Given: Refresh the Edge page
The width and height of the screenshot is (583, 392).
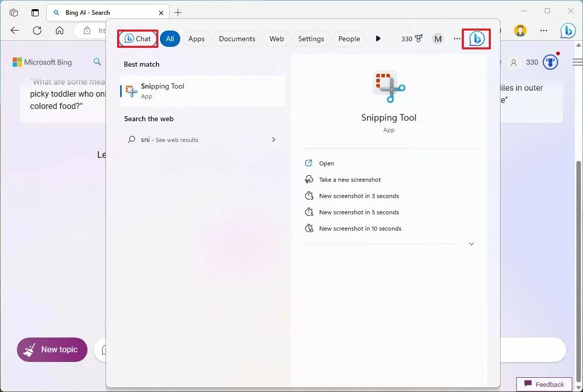Looking at the screenshot, I should coord(37,31).
